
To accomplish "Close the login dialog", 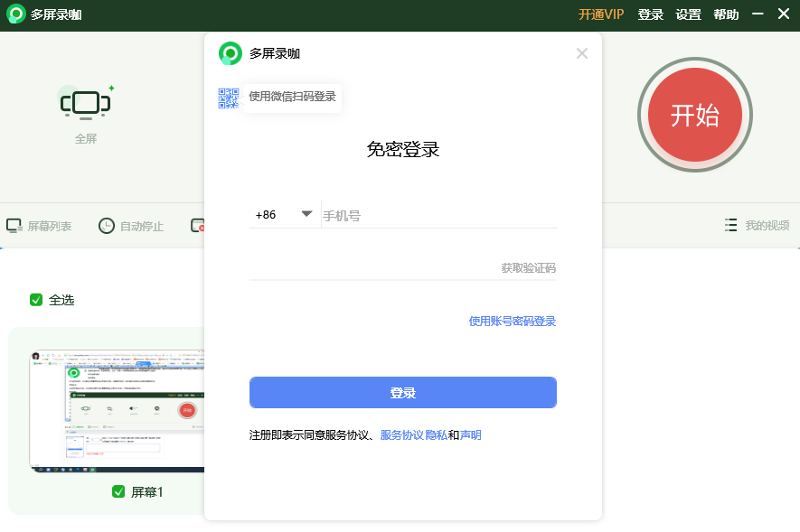I will 581,53.
